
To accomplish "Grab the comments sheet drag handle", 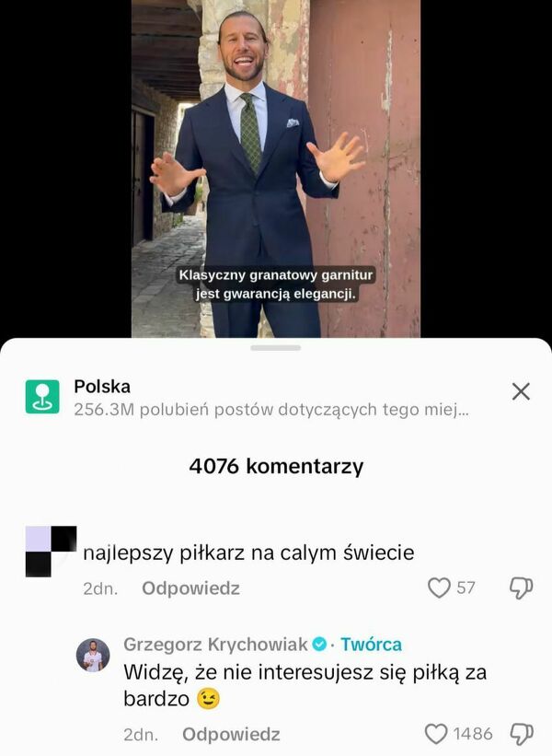I will pyautogui.click(x=275, y=348).
